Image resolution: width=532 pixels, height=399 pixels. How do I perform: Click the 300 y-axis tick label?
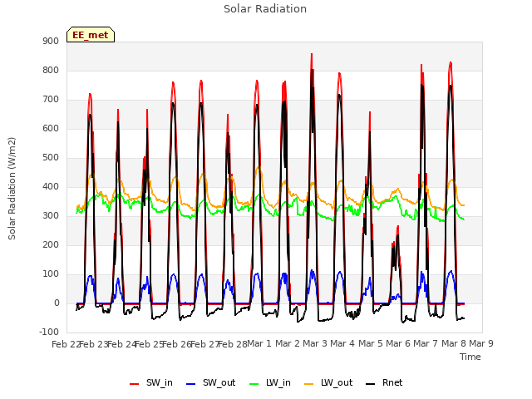coord(51,216)
